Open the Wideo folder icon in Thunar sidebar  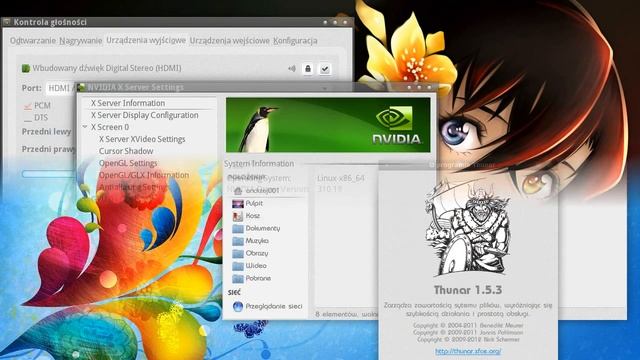coord(238,266)
